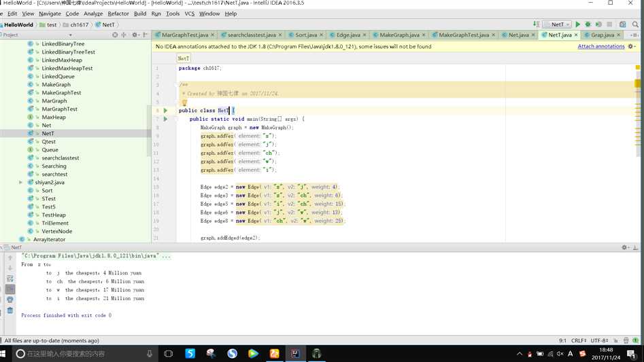This screenshot has height=362, width=644.
Task: Click the yellow intention light bulb
Action: tap(184, 103)
